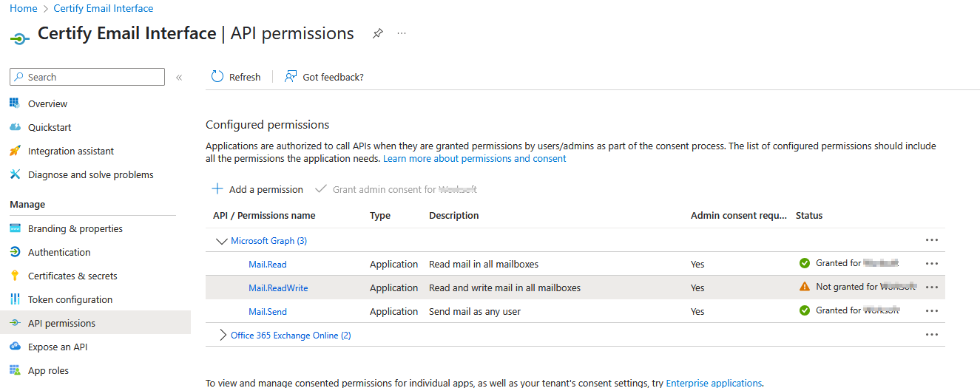980x388 pixels.
Task: Open Certificates & secrets page
Action: click(72, 276)
